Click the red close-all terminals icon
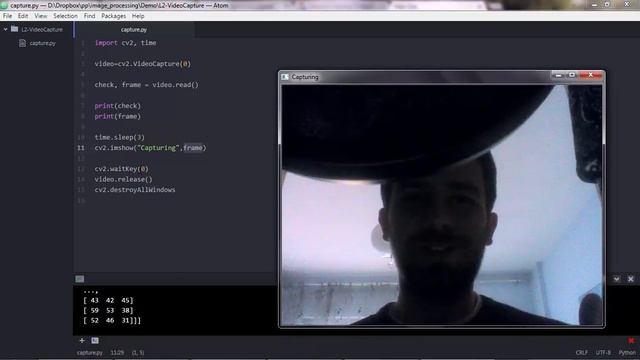Screen dimensions: 640x360 click(x=631, y=340)
